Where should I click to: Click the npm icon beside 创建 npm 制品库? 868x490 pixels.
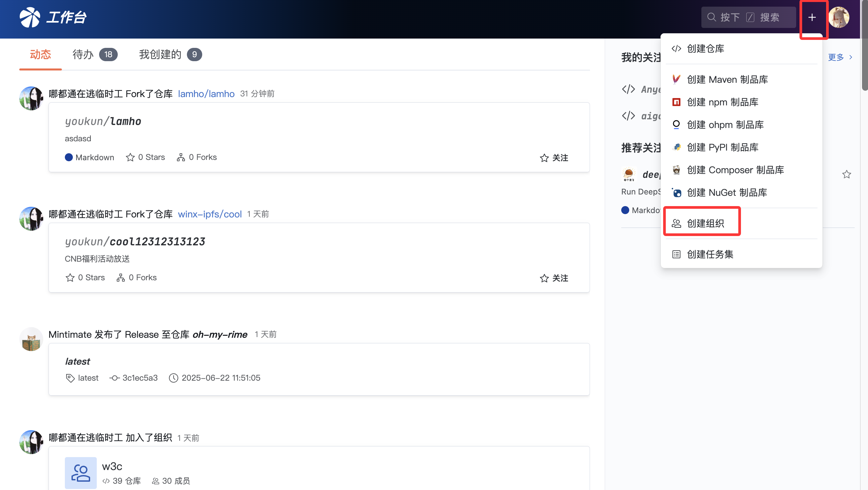(676, 102)
